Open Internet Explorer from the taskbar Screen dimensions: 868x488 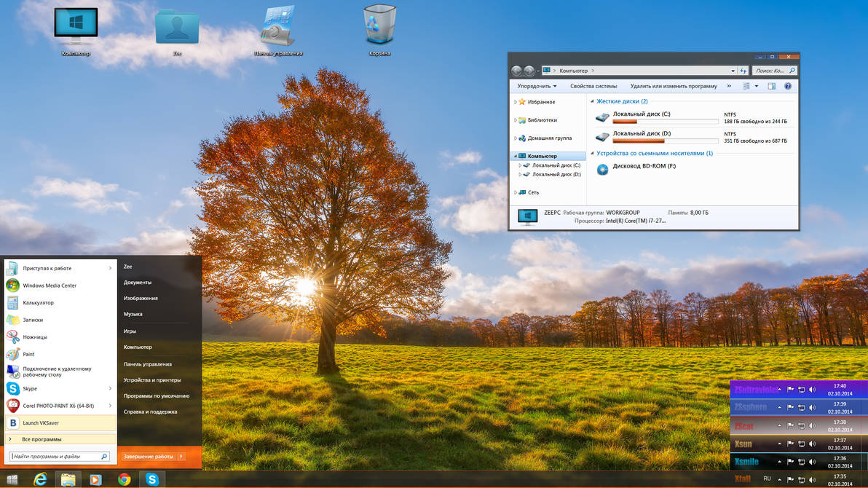[40, 479]
